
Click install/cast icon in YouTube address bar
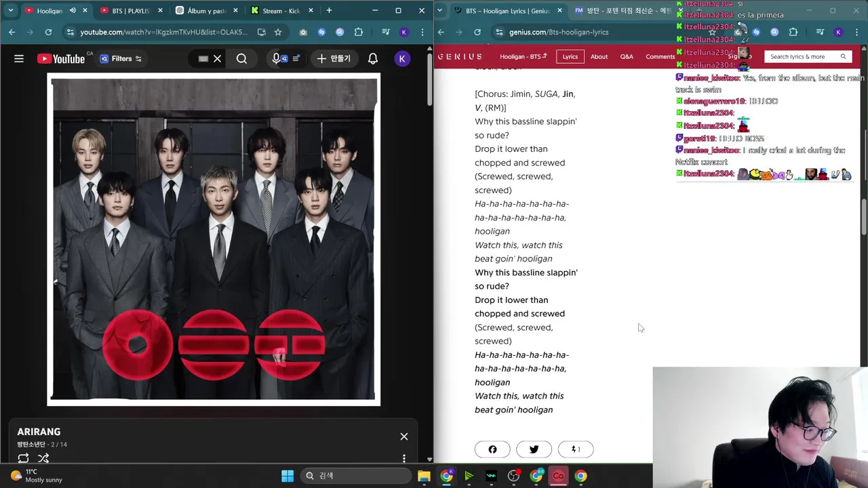point(261,32)
